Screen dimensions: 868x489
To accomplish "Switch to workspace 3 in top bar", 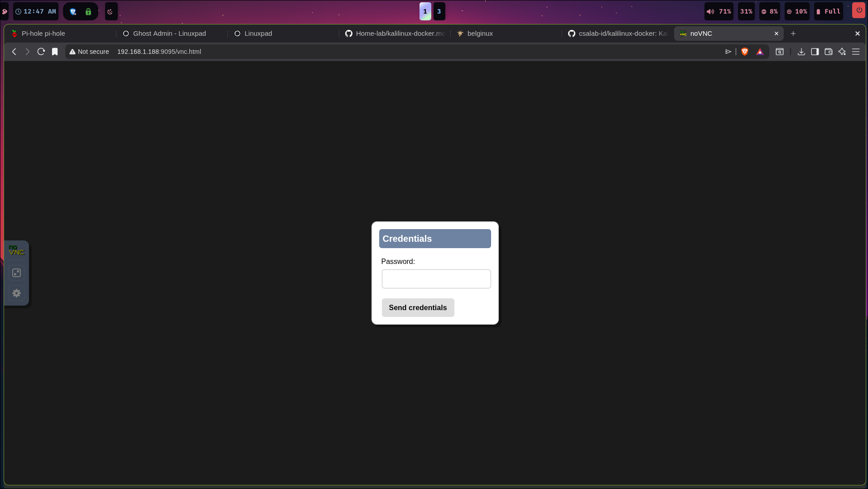I will pos(439,11).
